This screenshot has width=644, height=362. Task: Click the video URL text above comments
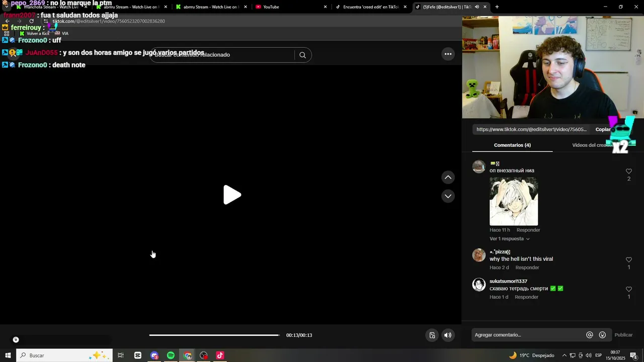pyautogui.click(x=531, y=129)
